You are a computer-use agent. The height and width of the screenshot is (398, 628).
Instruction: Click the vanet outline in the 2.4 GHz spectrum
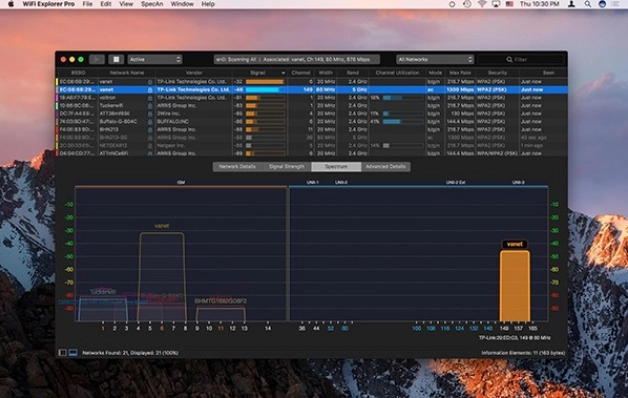162,276
